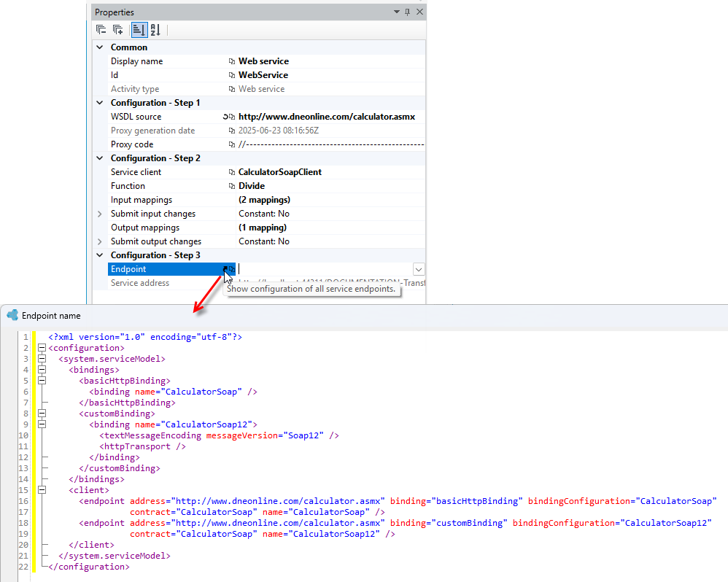Viewport: 728px width, 582px height.
Task: Open the Properties panel window options arrow
Action: point(397,12)
